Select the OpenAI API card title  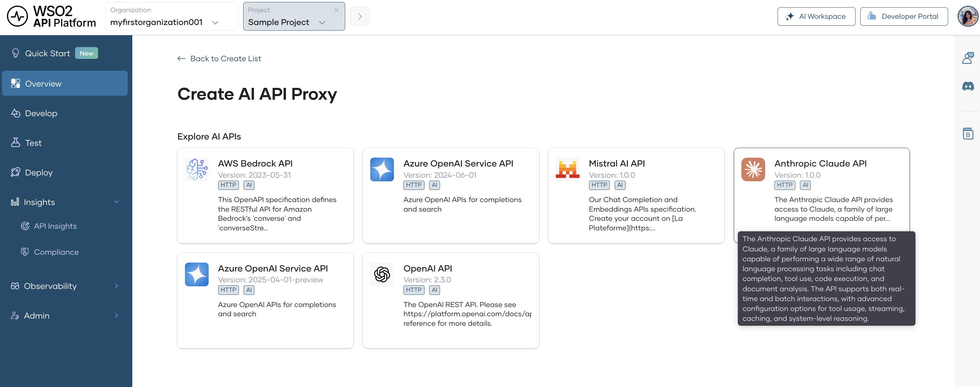427,268
